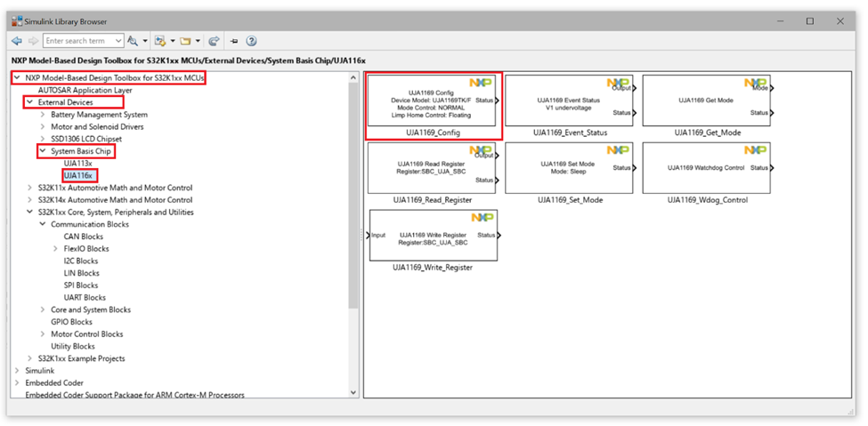The width and height of the screenshot is (868, 426).
Task: Select CAN Blocks
Action: 84,237
